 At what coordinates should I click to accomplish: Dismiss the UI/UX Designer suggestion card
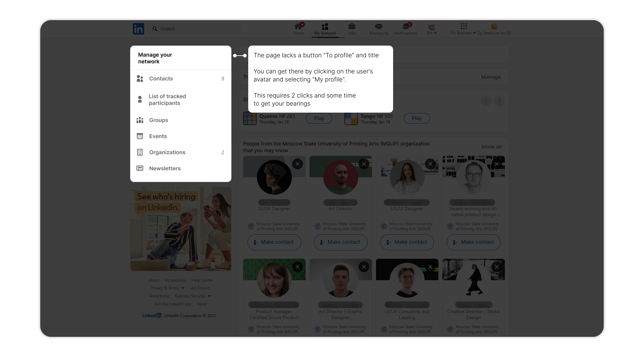[x=297, y=164]
